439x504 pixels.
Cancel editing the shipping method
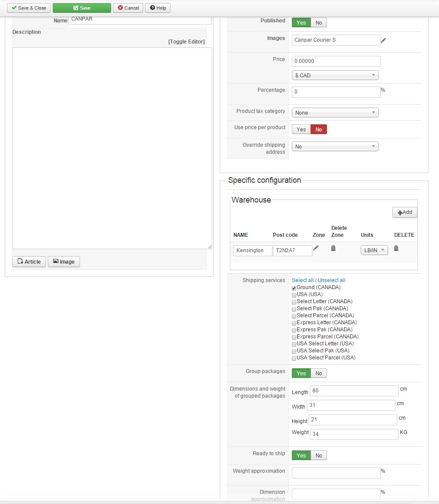[x=128, y=8]
